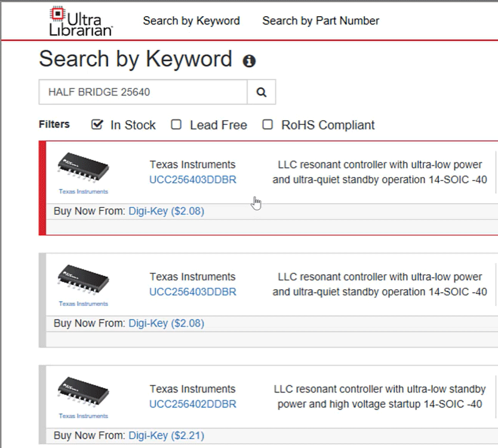
Task: Select description mentioning high voltage startup
Action: tap(380, 397)
